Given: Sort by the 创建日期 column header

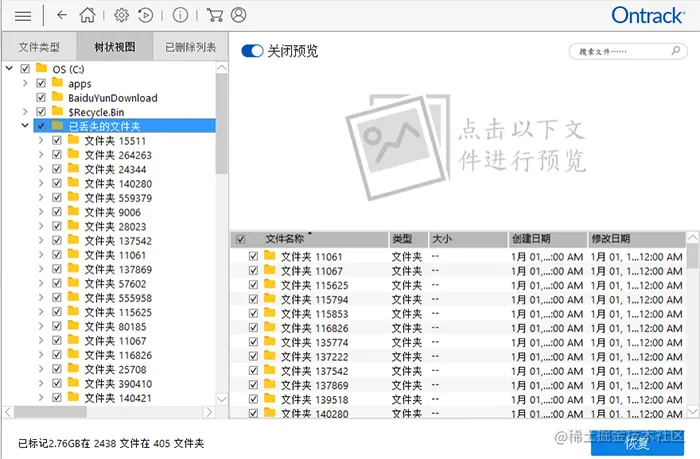Looking at the screenshot, I should [547, 239].
